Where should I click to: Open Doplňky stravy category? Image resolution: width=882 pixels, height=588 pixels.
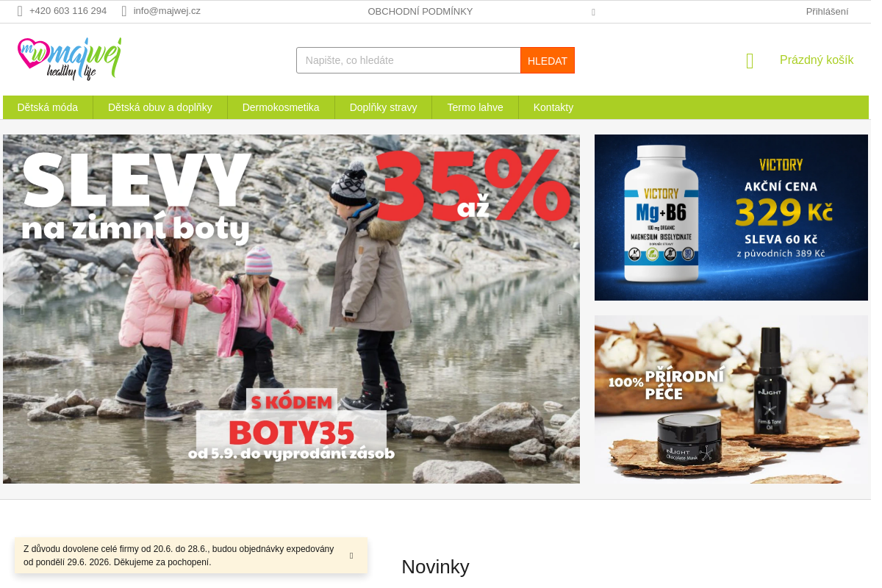[383, 107]
